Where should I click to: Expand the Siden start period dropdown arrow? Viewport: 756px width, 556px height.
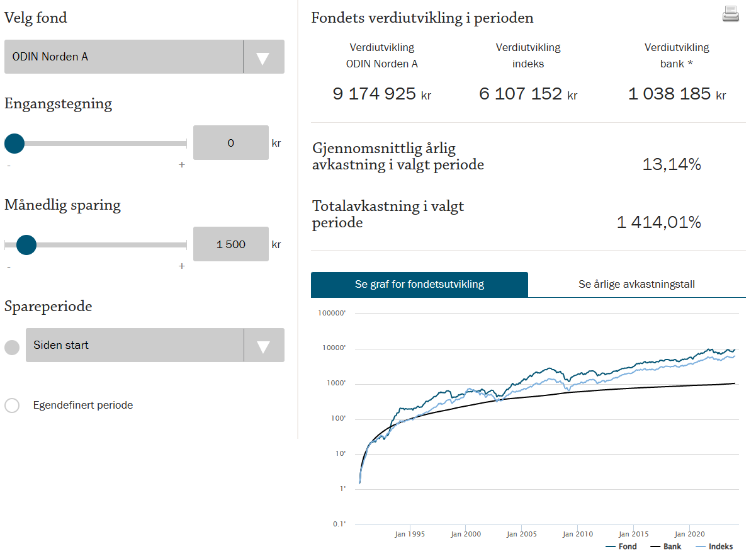(x=264, y=345)
